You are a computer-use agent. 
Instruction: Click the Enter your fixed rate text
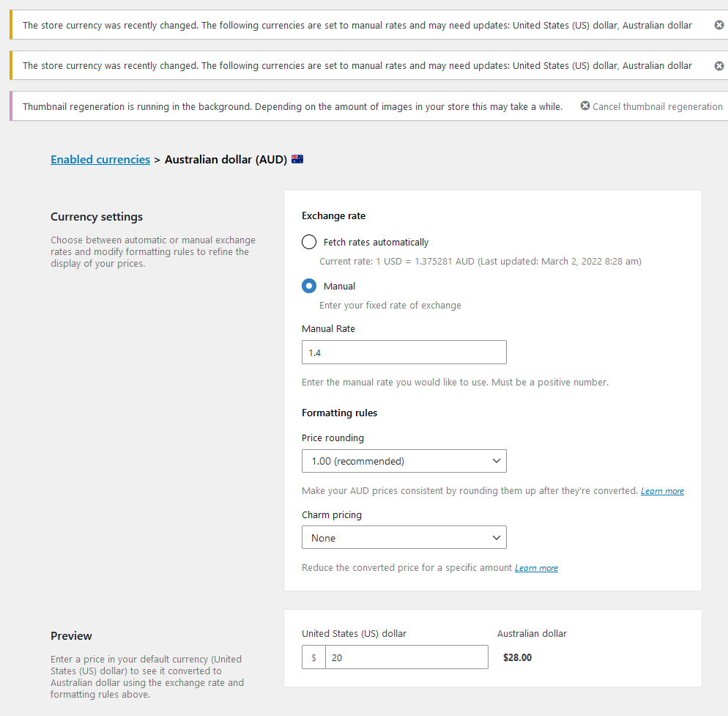390,306
